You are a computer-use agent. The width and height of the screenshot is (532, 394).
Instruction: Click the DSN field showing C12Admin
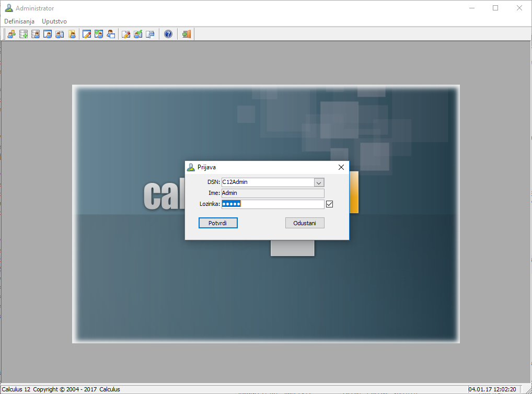coord(267,182)
